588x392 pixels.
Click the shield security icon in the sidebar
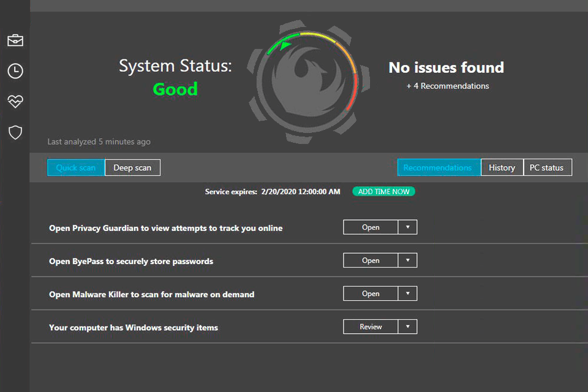(x=15, y=132)
